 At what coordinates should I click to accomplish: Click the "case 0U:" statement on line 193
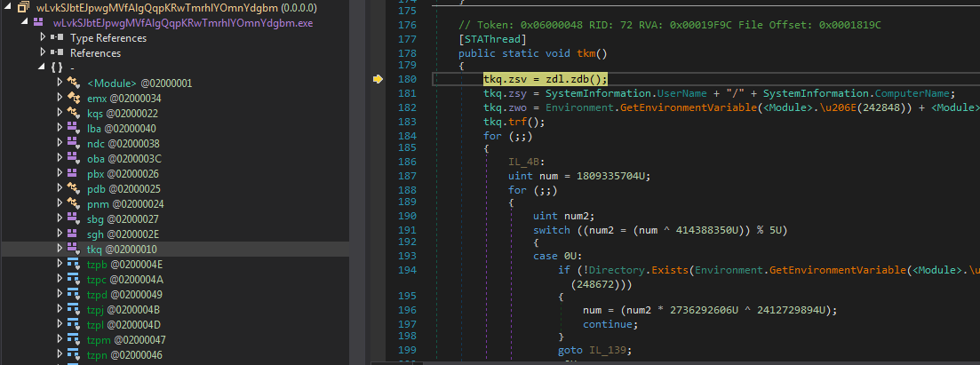coord(555,256)
